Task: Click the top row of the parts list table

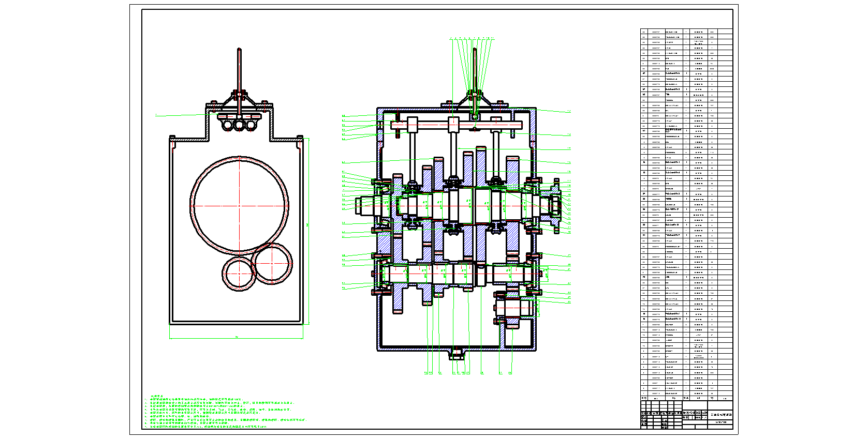Action: (686, 32)
